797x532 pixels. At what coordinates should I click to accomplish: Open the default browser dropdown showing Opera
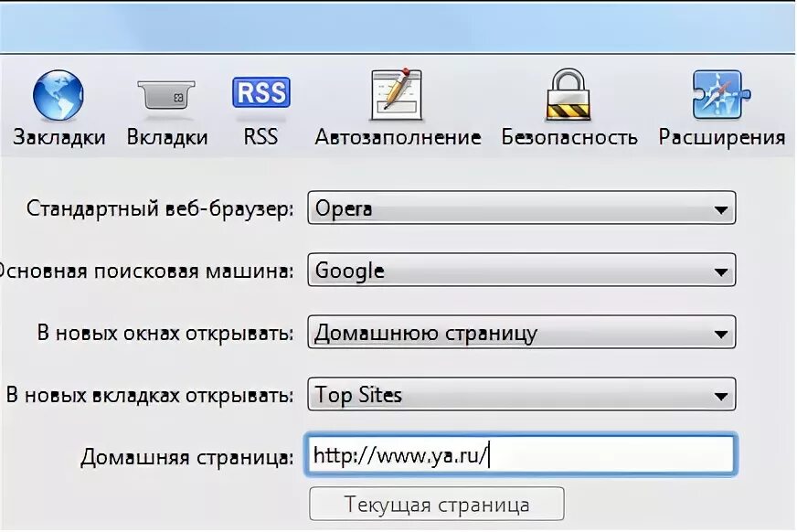click(522, 207)
